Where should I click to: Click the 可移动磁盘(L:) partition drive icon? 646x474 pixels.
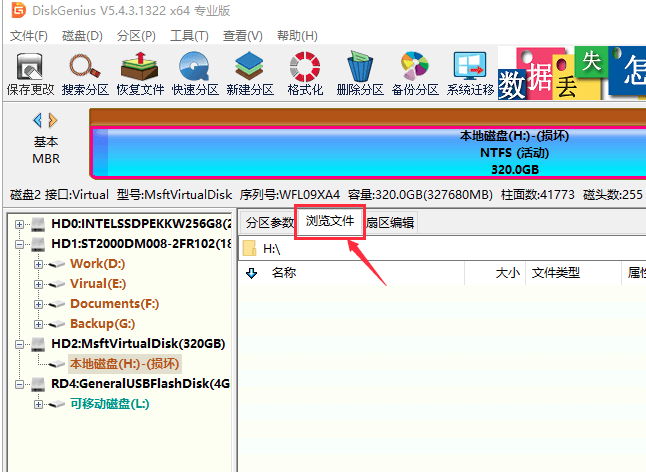tap(57, 404)
